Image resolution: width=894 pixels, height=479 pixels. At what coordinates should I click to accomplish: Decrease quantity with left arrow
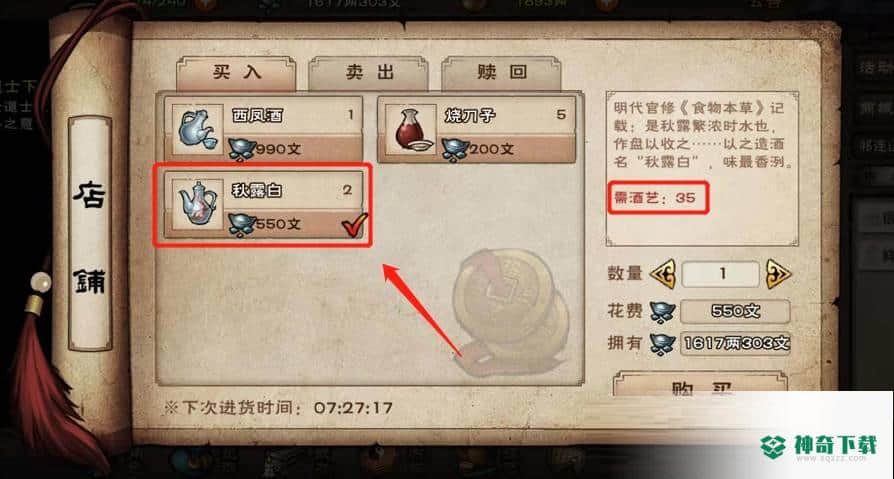[x=664, y=274]
